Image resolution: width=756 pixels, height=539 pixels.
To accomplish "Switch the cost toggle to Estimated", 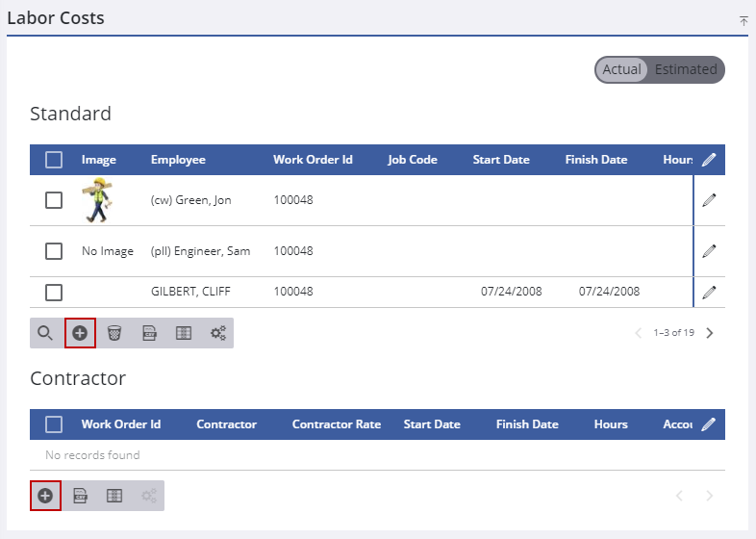I will pyautogui.click(x=685, y=69).
